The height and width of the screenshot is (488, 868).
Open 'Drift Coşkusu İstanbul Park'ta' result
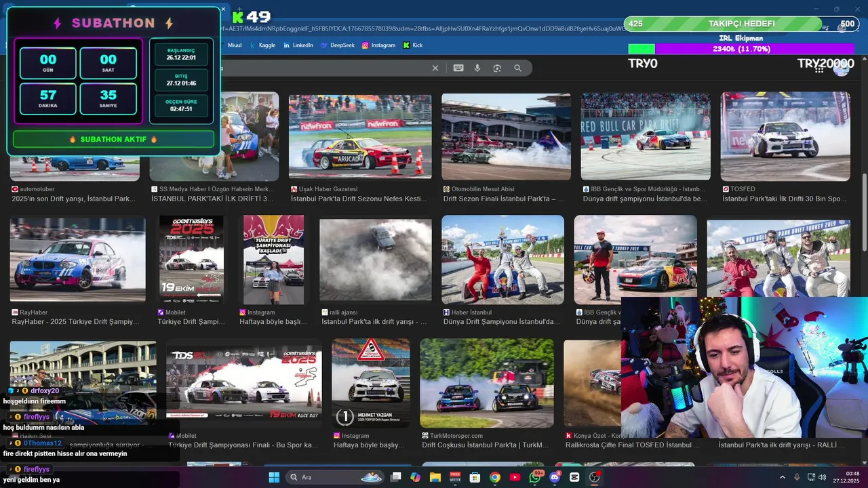(x=486, y=445)
